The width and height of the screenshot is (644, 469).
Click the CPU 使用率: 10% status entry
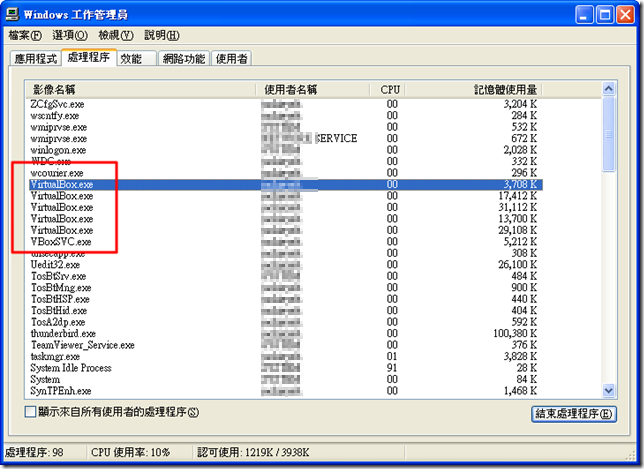tap(130, 453)
